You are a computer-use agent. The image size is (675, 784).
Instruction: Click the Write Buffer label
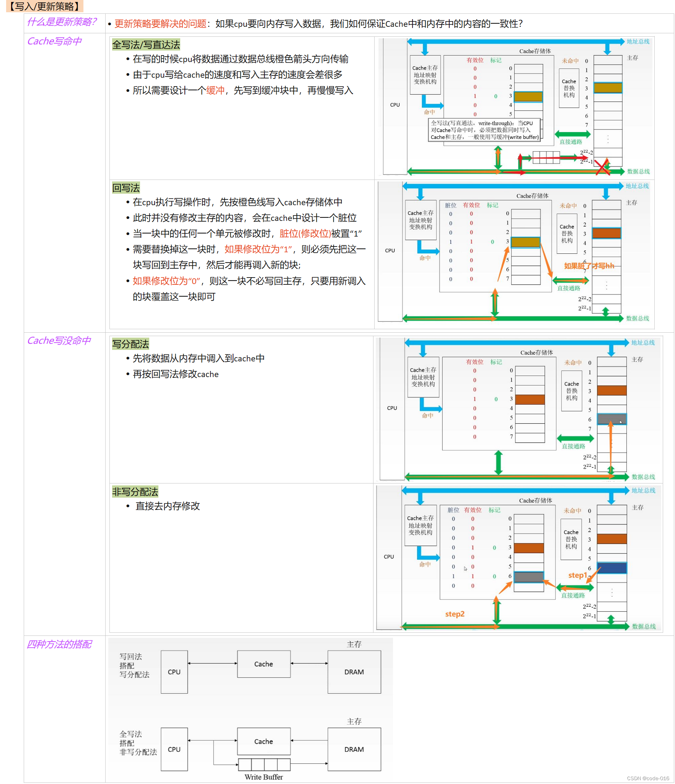(x=264, y=777)
